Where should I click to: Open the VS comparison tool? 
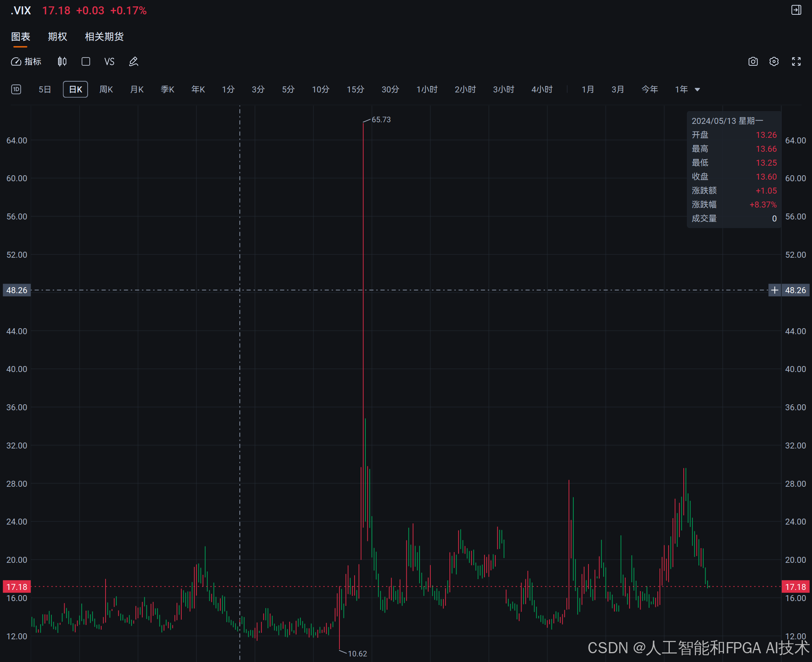pos(109,61)
